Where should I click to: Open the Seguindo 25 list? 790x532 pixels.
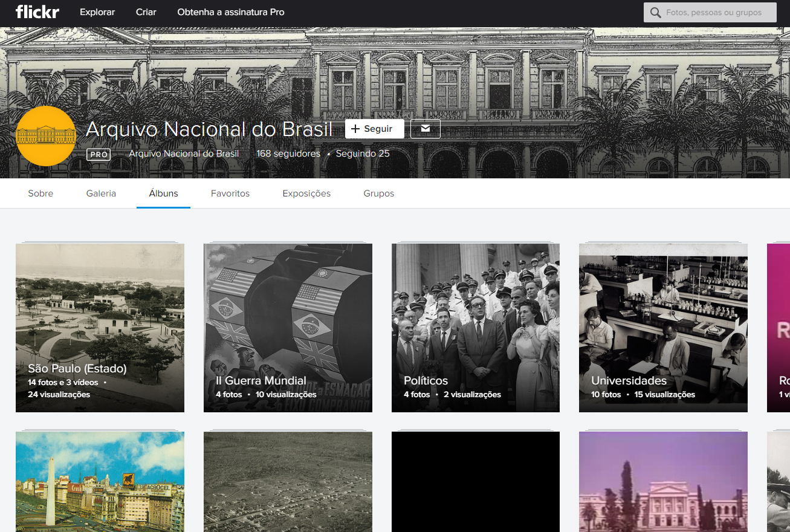(362, 153)
